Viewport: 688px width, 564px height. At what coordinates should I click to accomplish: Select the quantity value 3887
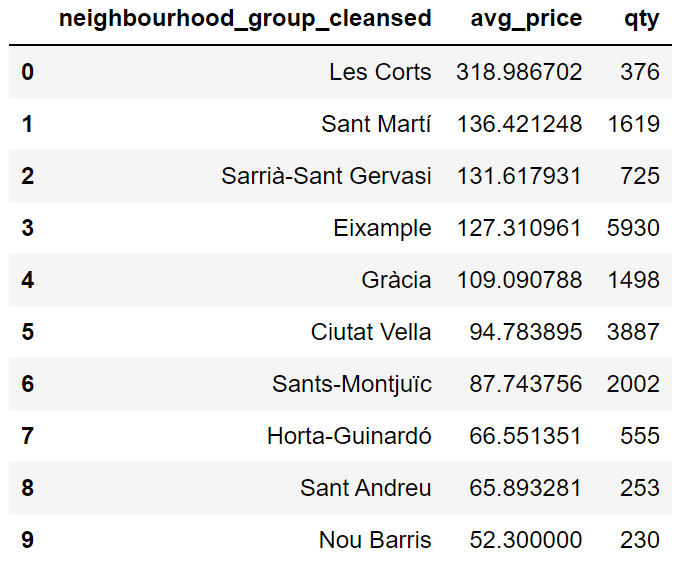tap(632, 332)
